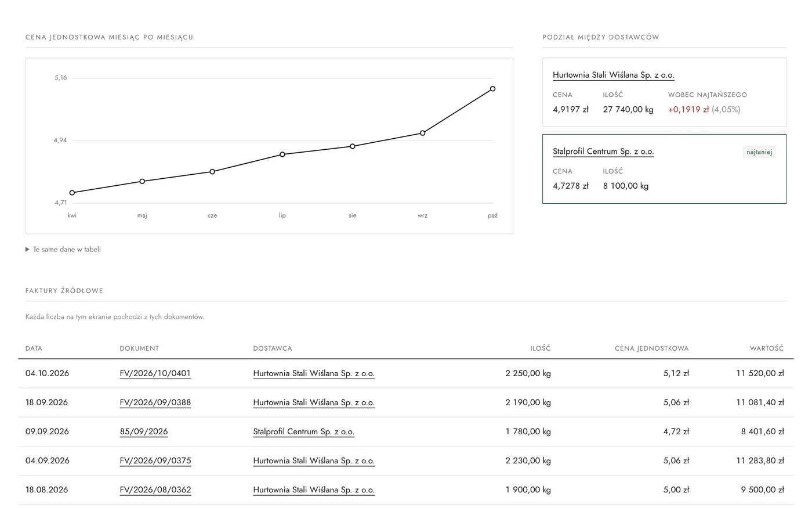Click the ILOŚĆ table column header
812x508 pixels.
[x=541, y=348]
